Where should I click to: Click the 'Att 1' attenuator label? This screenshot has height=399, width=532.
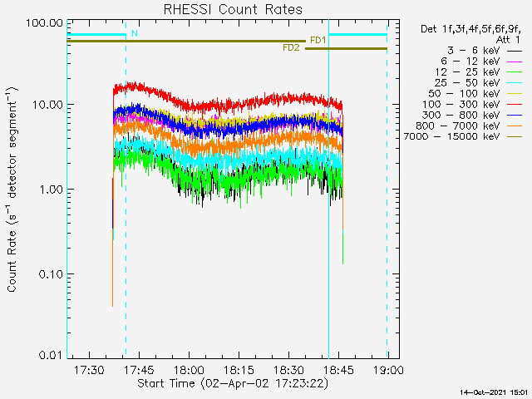click(508, 40)
